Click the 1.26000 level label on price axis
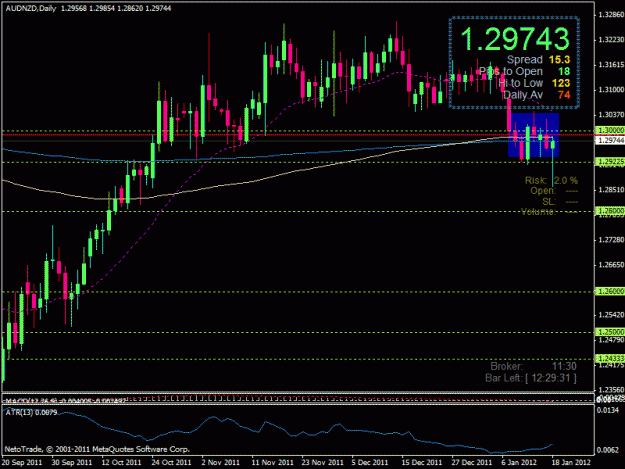Screen dimensions: 625x469 pyautogui.click(x=610, y=291)
